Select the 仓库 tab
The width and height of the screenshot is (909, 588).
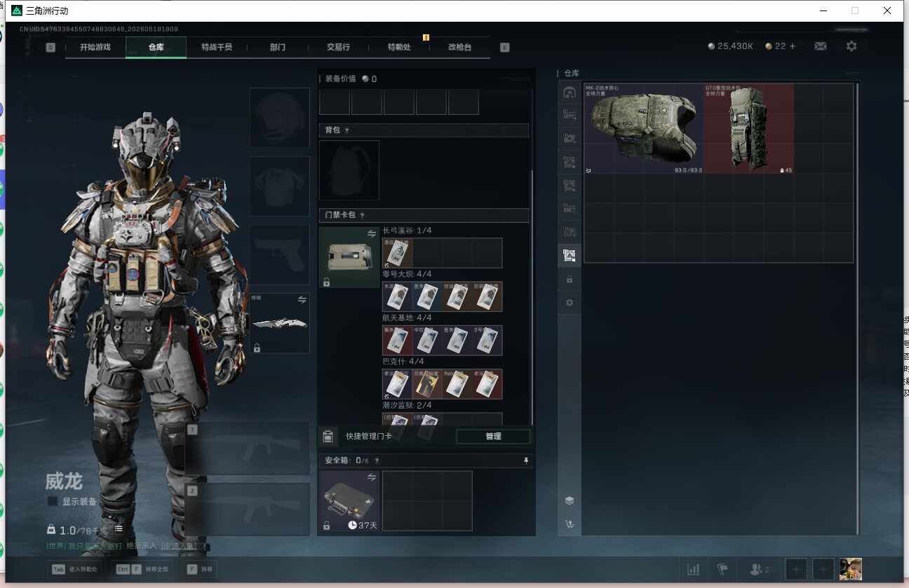[x=156, y=48]
